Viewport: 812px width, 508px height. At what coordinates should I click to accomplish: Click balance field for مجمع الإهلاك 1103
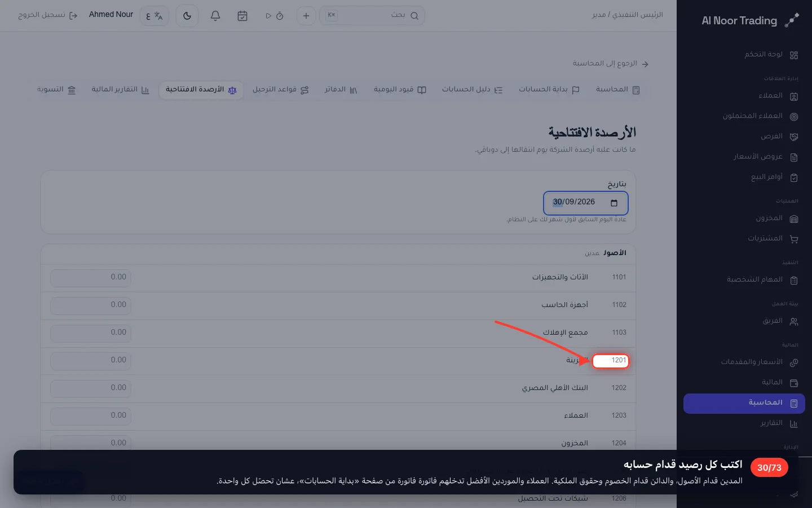[x=91, y=333]
